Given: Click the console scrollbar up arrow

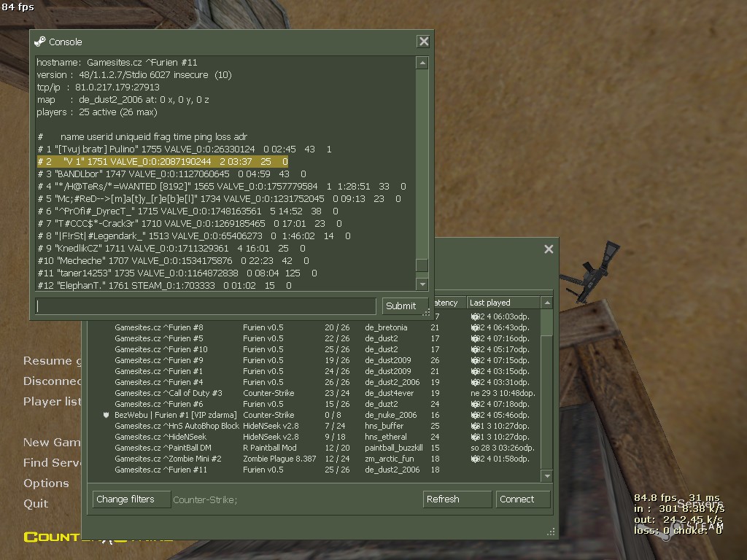Looking at the screenshot, I should [x=422, y=63].
